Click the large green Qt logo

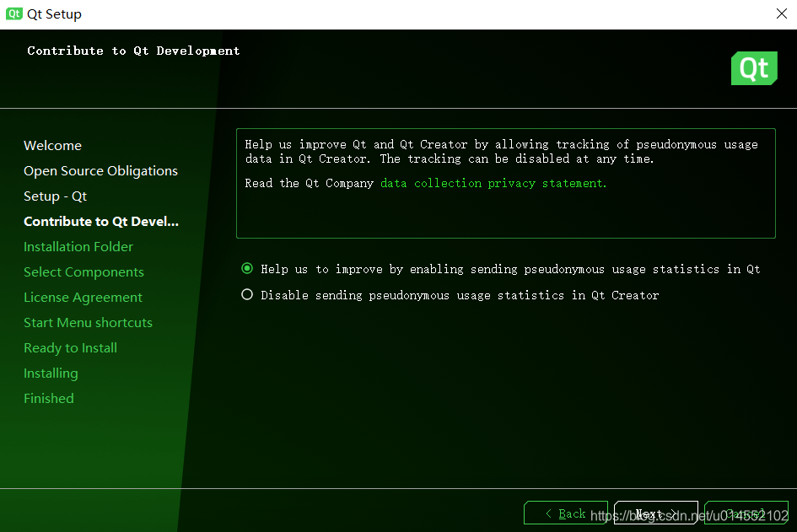coord(754,68)
